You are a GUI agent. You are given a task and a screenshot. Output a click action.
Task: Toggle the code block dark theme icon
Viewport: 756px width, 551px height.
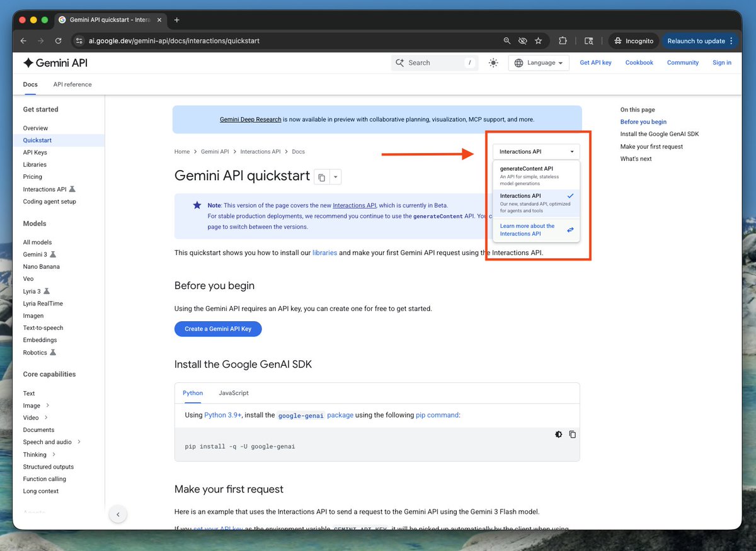click(558, 435)
